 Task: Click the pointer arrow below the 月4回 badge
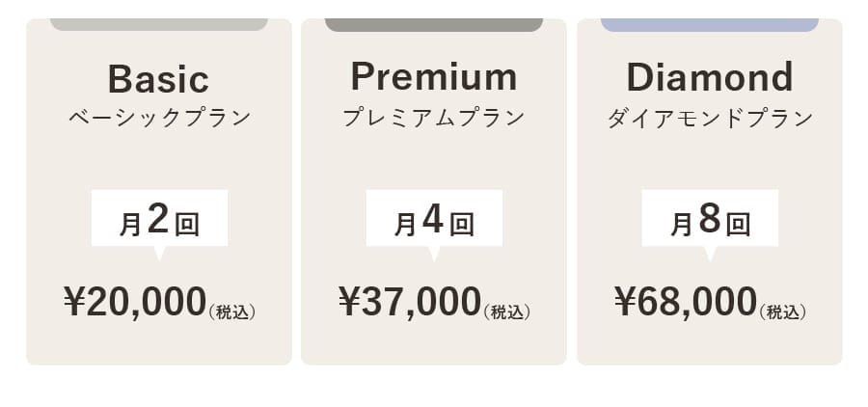434,253
